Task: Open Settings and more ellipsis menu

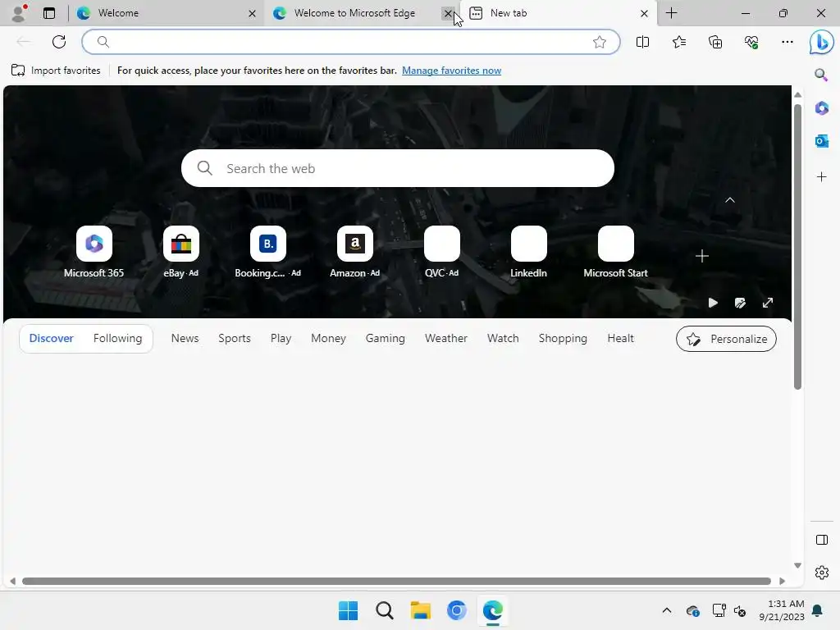Action: 787,42
